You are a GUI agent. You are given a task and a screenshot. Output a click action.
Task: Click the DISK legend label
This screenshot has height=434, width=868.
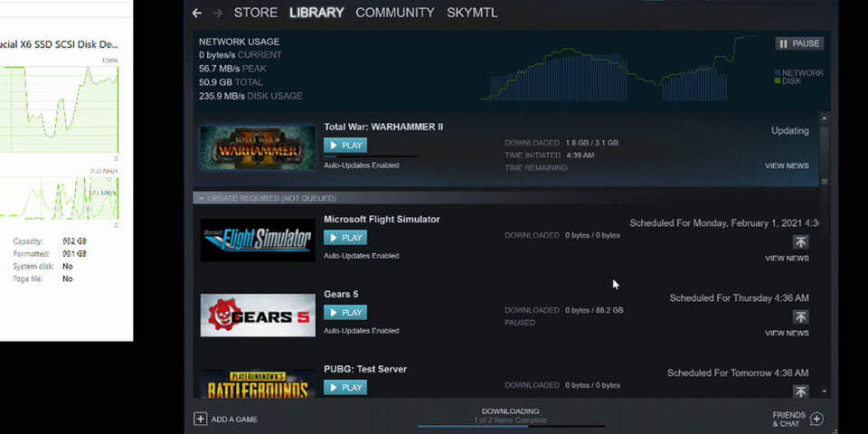(792, 81)
